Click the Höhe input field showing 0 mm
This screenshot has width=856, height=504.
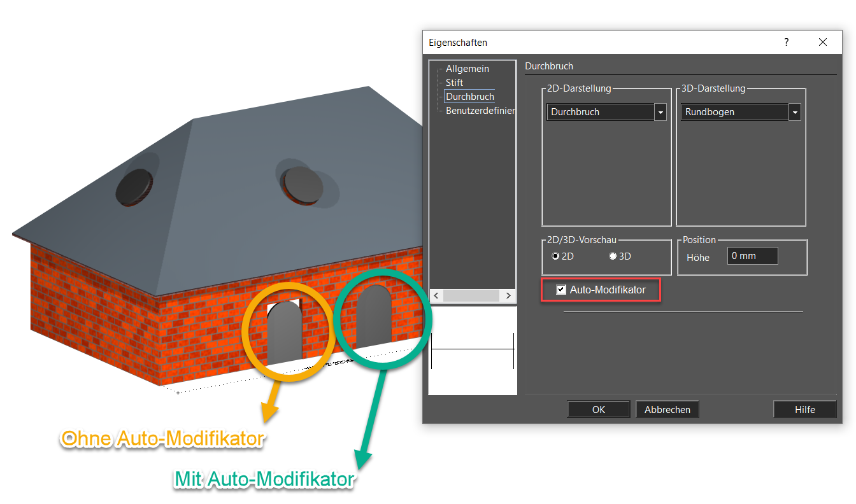(x=753, y=256)
